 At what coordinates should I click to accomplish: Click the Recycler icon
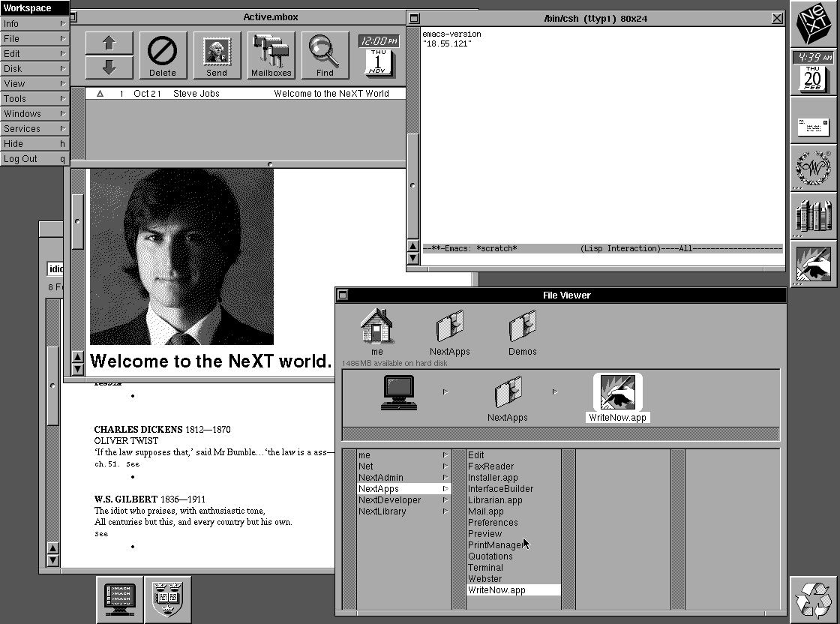click(x=813, y=598)
